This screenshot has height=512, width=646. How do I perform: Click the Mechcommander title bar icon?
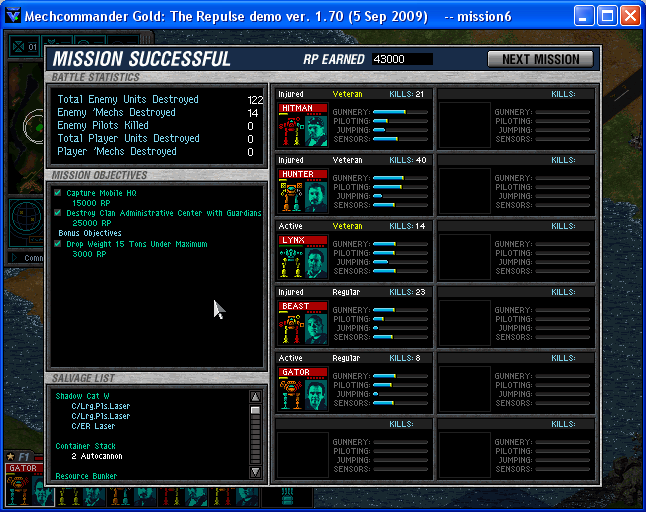pyautogui.click(x=13, y=16)
